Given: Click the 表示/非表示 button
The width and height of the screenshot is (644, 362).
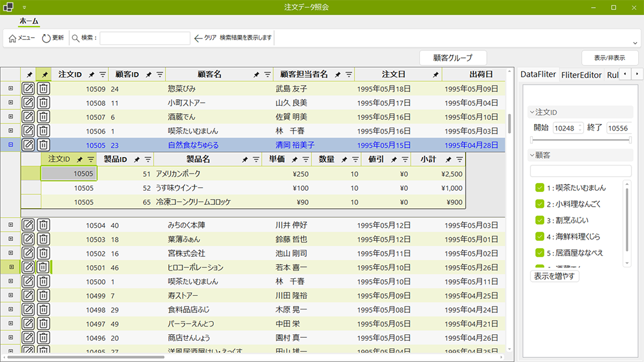Looking at the screenshot, I should 610,58.
